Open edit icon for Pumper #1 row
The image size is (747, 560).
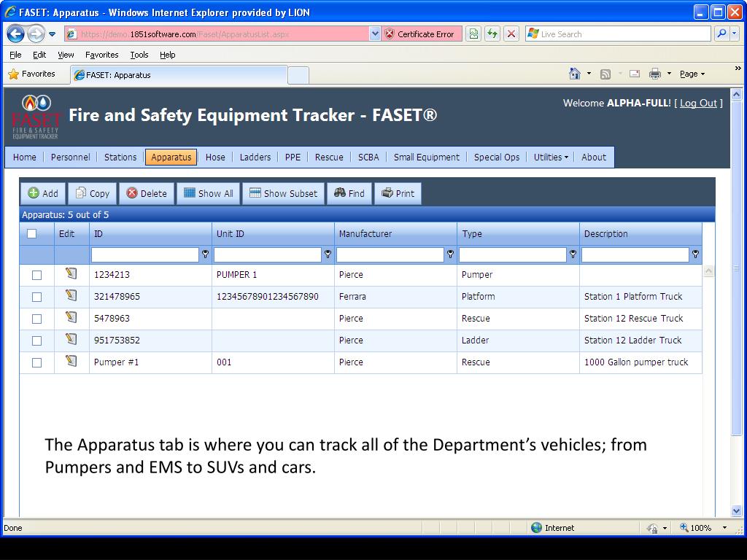(x=71, y=362)
